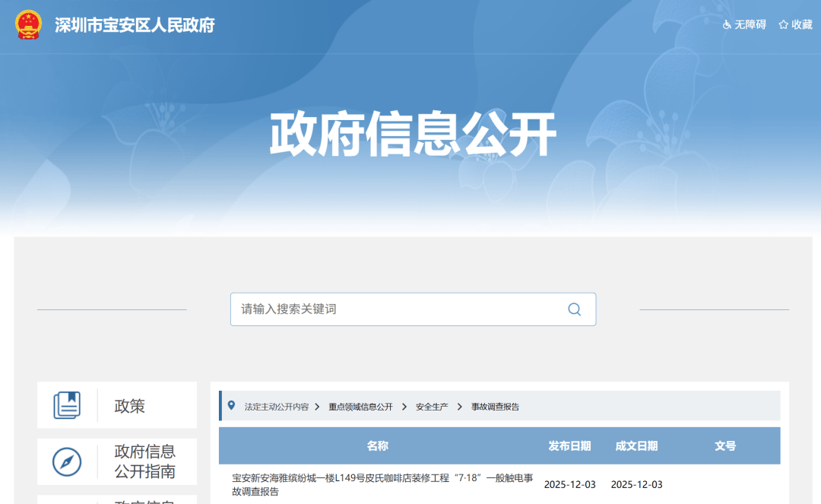This screenshot has width=821, height=504.
Task: Click the 事故调查报告 breadcrumb entry
Action: [496, 405]
